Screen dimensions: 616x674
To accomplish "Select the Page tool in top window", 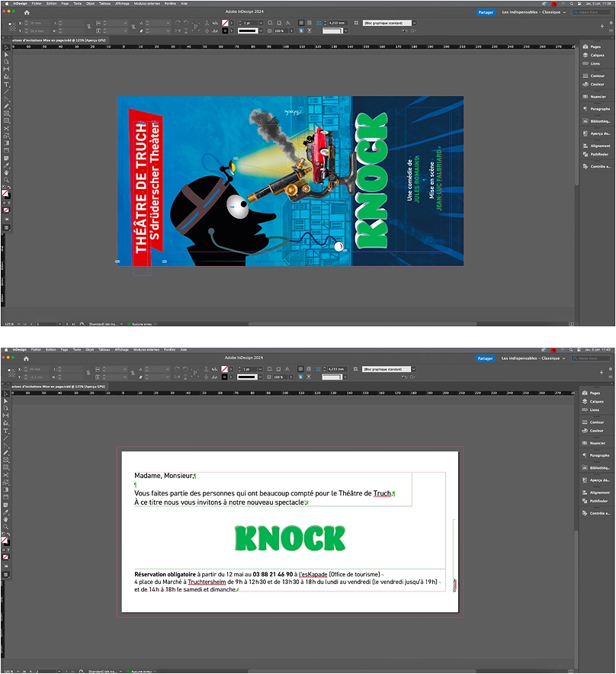I will tap(6, 62).
